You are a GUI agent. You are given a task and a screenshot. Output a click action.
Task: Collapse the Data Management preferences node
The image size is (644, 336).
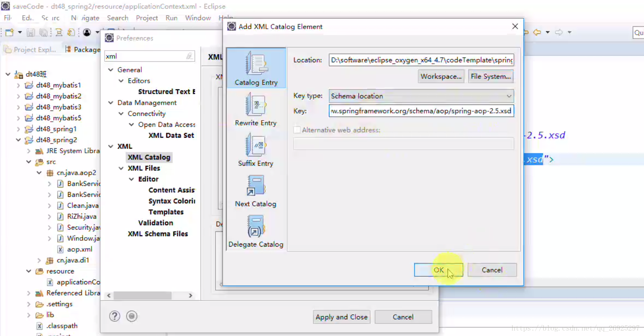[x=111, y=103]
